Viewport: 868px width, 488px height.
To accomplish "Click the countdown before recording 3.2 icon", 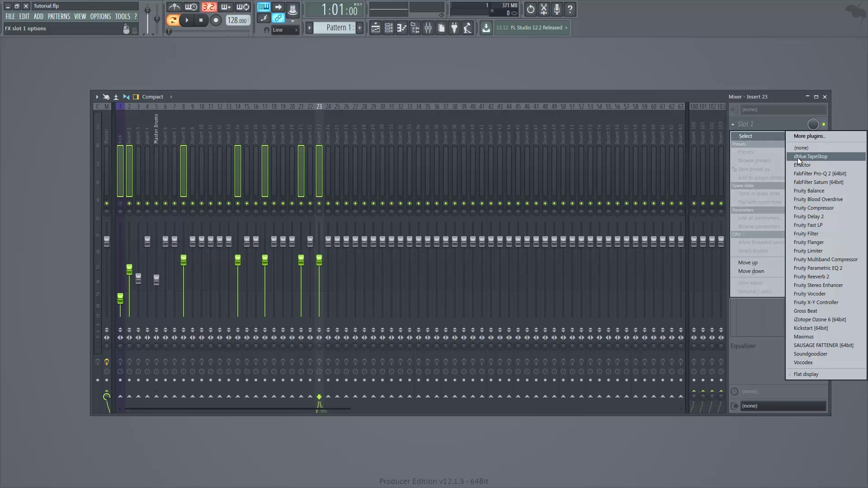I will click(x=208, y=8).
